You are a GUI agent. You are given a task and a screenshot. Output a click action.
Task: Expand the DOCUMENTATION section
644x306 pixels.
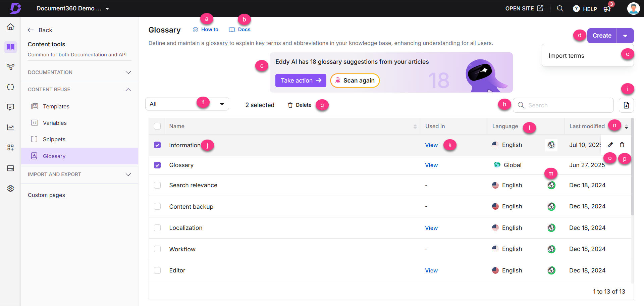pos(79,72)
